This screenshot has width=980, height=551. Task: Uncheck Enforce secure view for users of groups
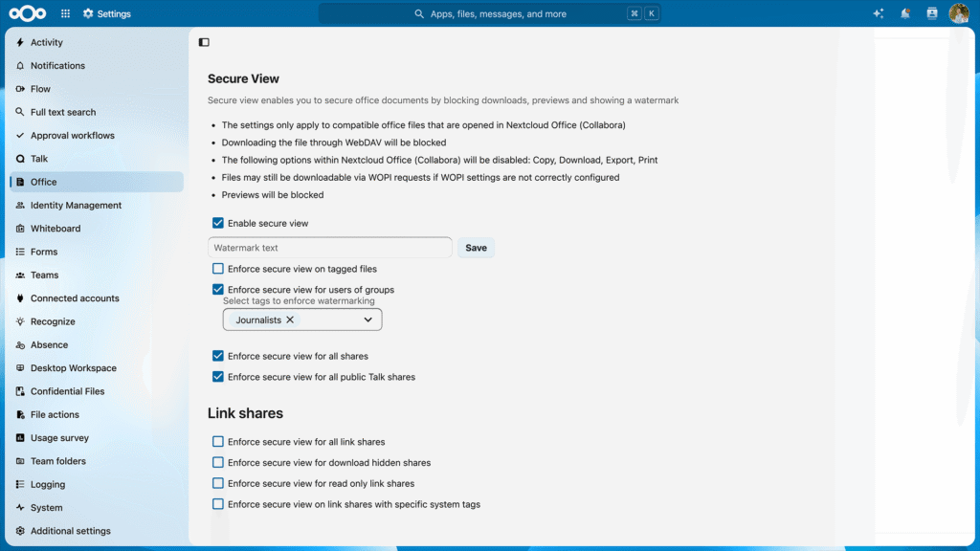217,289
